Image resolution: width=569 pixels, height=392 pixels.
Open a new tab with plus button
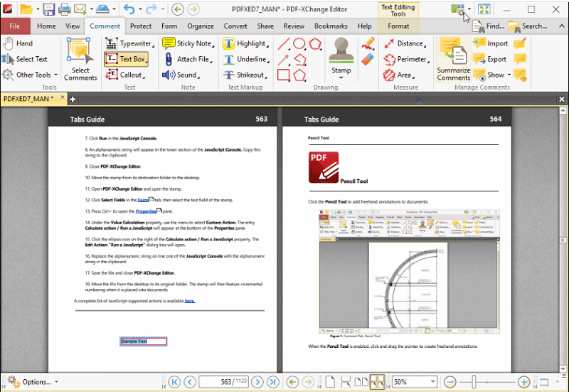(73, 99)
